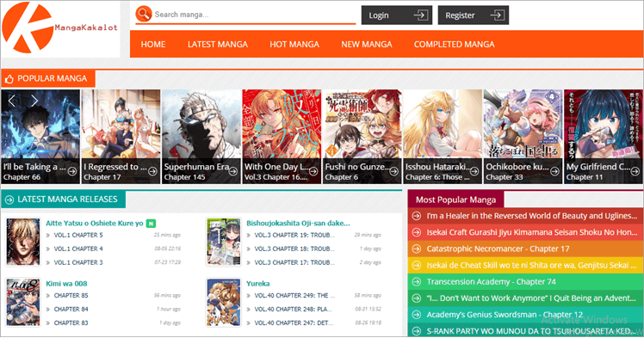The image size is (644, 338).
Task: Open Aitte Yatsu Vol.1 Chapter 4
Action: [78, 249]
